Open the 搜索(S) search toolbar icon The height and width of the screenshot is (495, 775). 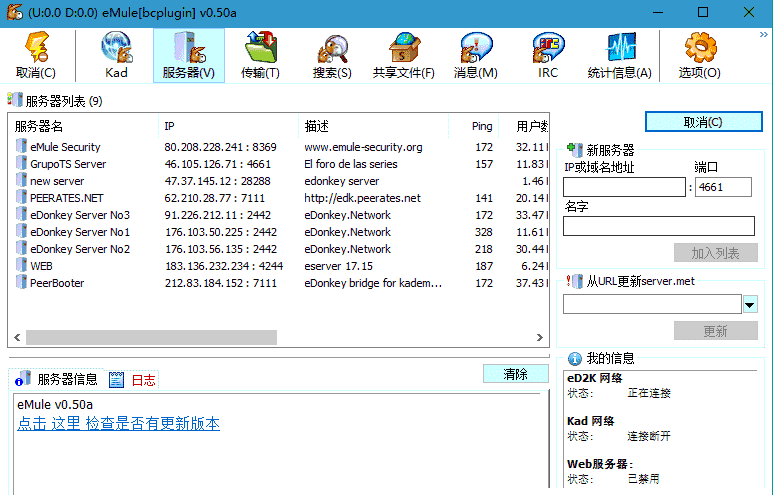pos(333,49)
